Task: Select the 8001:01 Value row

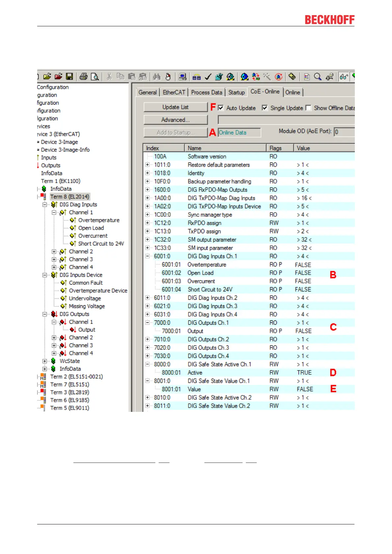Action: pyautogui.click(x=249, y=389)
